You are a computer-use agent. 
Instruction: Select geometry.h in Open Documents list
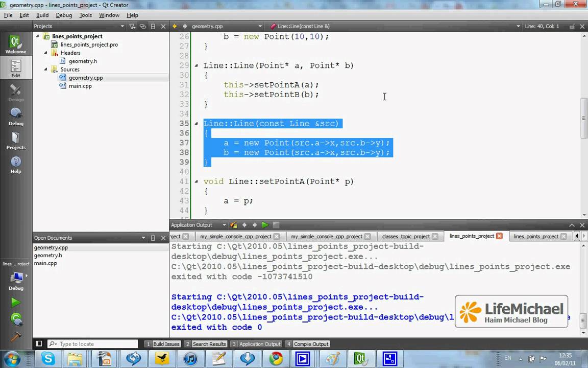(x=48, y=256)
